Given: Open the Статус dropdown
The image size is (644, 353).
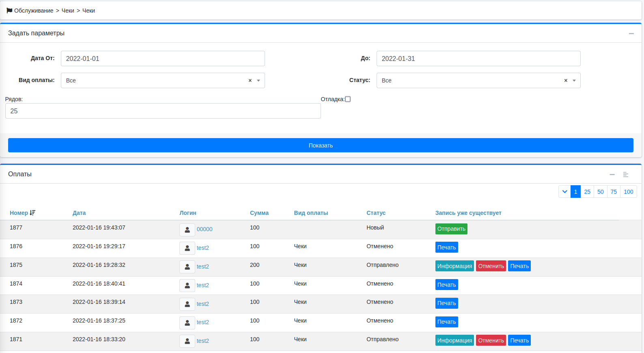Looking at the screenshot, I should pyautogui.click(x=574, y=81).
